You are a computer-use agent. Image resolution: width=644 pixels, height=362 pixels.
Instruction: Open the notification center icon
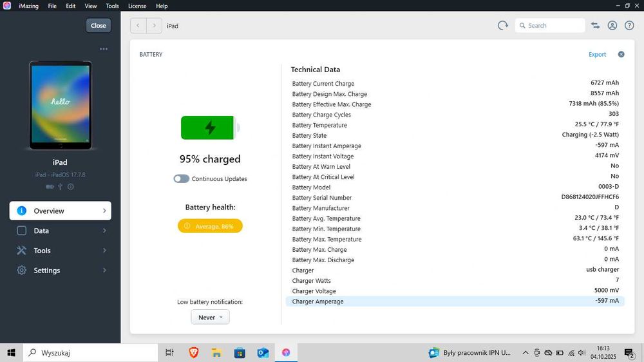(x=629, y=353)
